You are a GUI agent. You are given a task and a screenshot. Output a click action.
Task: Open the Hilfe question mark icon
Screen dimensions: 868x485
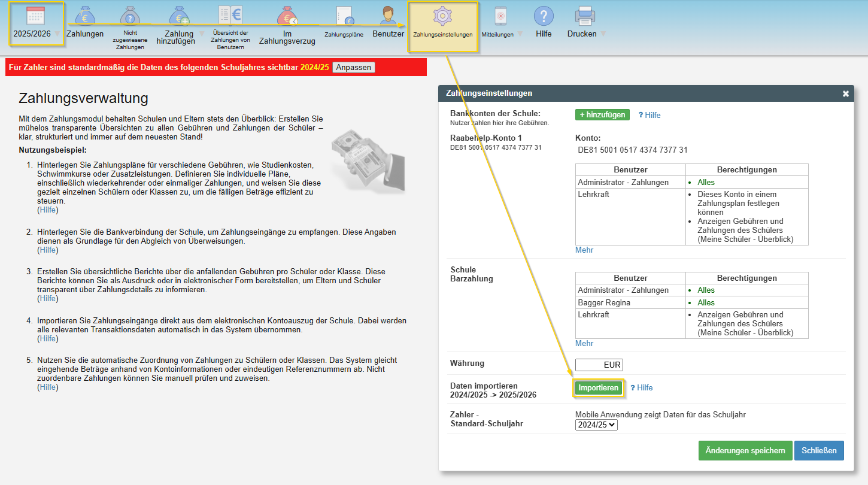click(544, 16)
